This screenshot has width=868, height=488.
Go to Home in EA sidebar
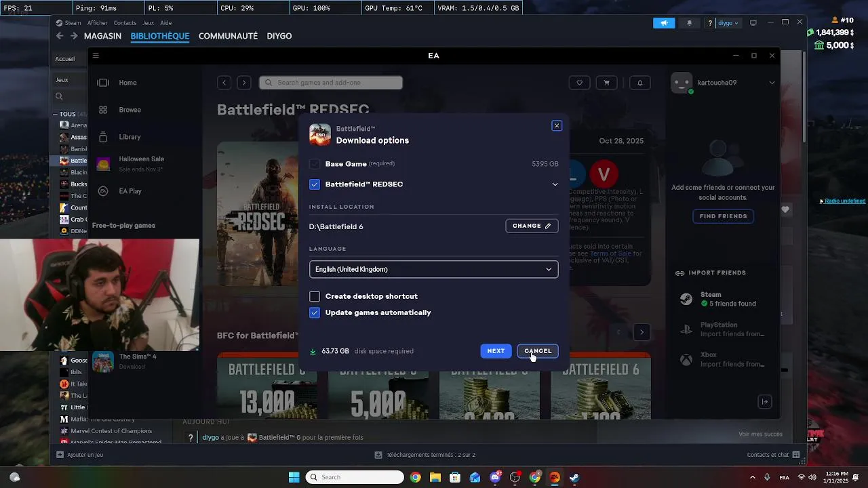127,83
